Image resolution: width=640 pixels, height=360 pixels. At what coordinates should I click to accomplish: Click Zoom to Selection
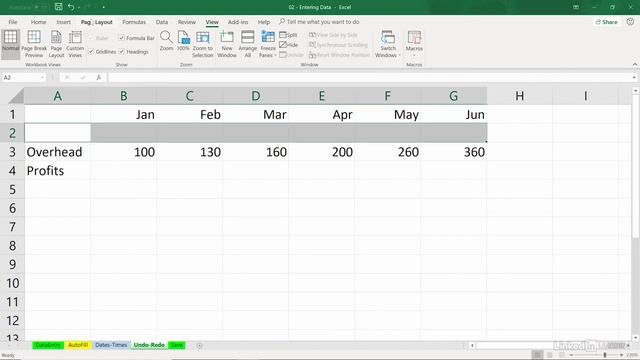pos(202,44)
